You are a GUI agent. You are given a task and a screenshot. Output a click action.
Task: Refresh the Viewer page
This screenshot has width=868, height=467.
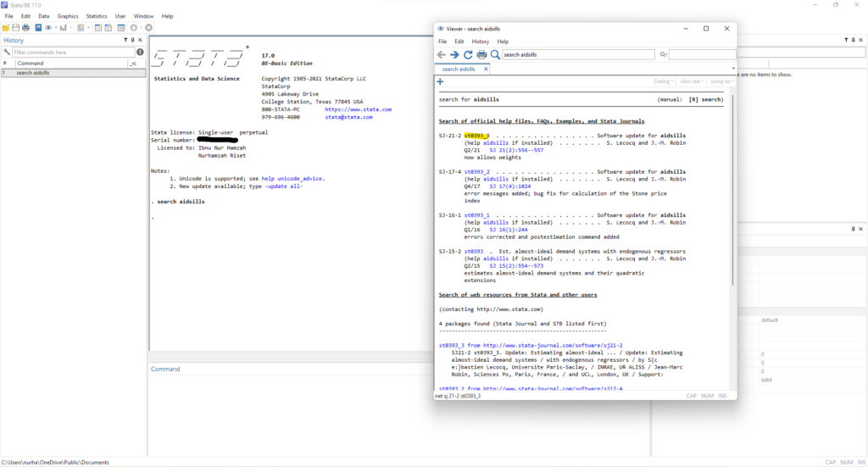468,54
